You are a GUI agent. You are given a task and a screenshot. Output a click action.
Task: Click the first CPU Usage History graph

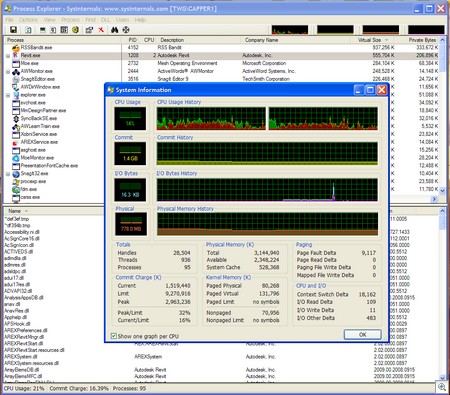pos(211,119)
